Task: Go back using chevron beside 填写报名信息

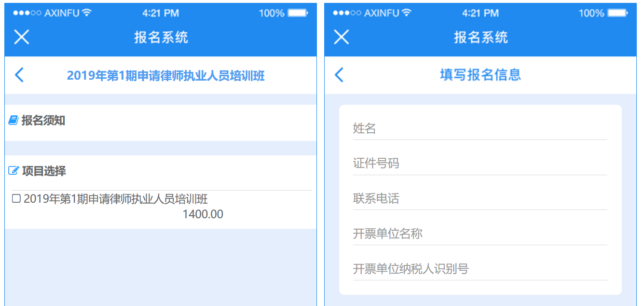Action: 339,75
